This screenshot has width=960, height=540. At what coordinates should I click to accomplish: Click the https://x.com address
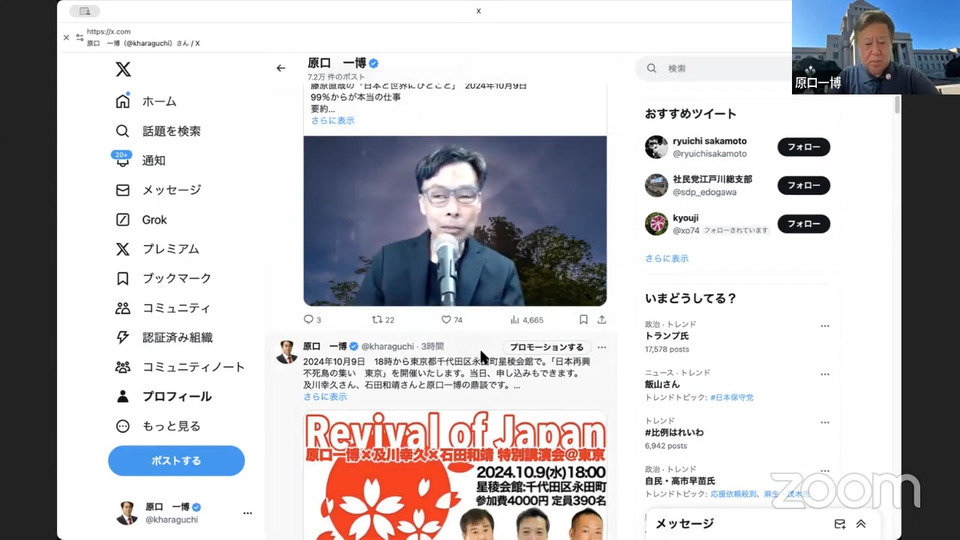tap(108, 31)
